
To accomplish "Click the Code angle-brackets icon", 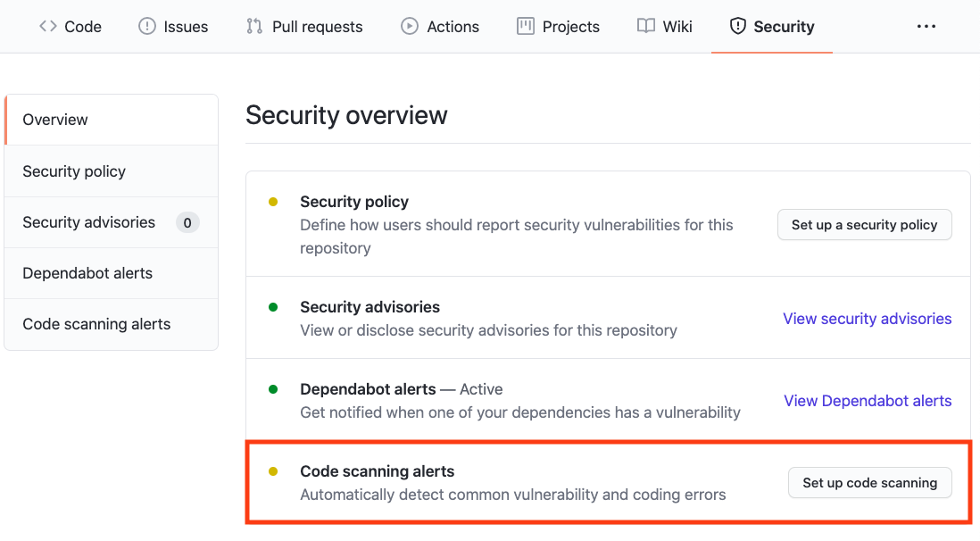I will point(48,26).
